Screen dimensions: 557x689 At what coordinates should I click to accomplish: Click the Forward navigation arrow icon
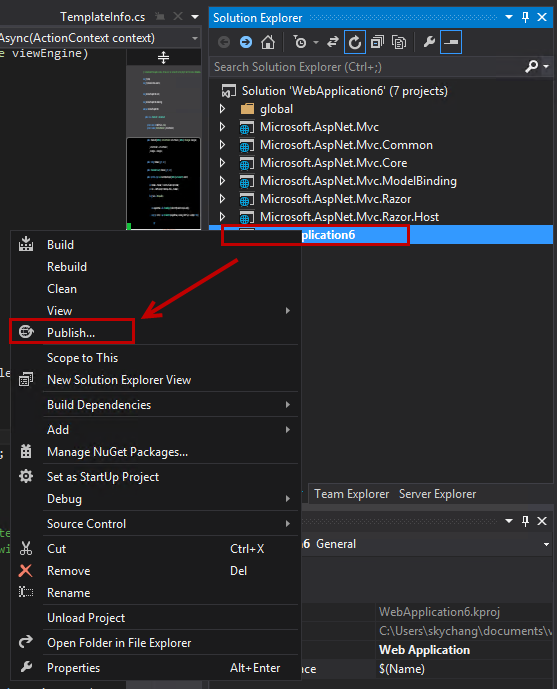click(x=246, y=42)
